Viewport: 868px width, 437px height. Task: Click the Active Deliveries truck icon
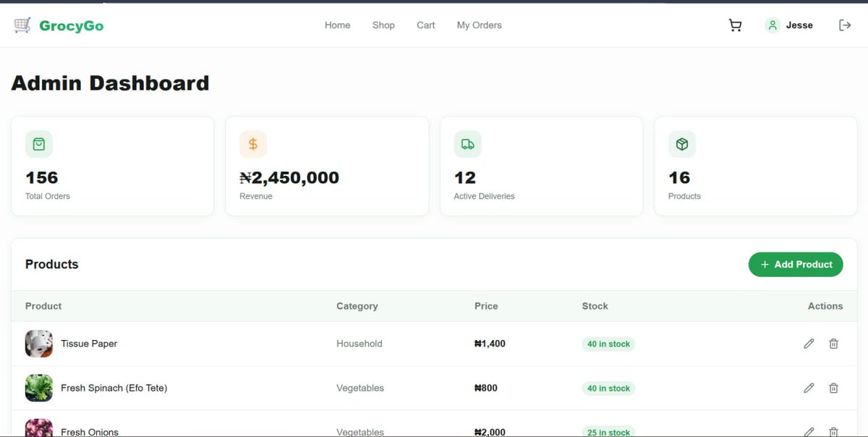pyautogui.click(x=468, y=144)
